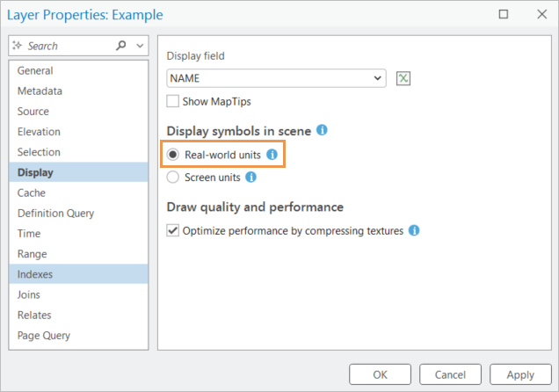The width and height of the screenshot is (559, 392).
Task: Click into the Search input field
Action: 66,46
